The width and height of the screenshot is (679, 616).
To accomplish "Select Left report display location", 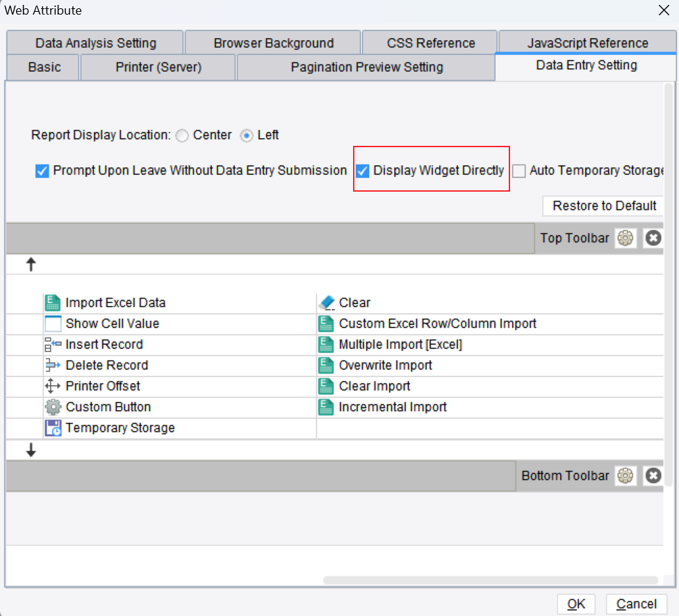I will pos(247,136).
